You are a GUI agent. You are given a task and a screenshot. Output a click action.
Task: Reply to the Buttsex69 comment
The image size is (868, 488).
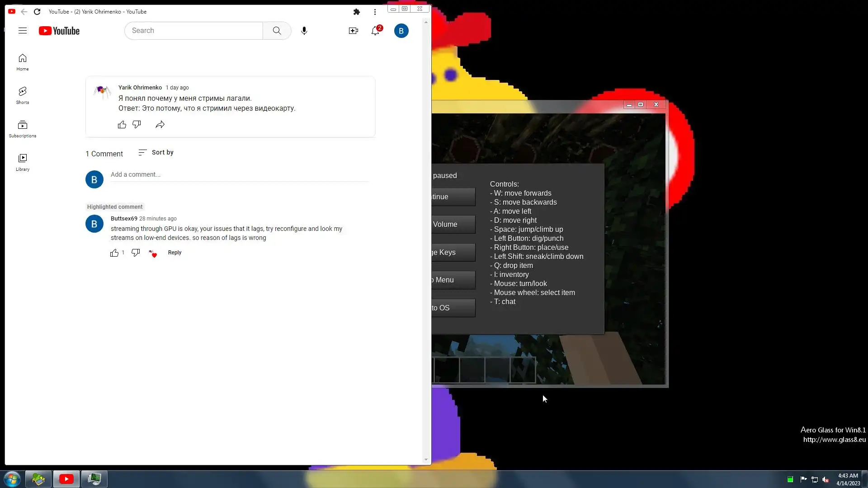(175, 253)
